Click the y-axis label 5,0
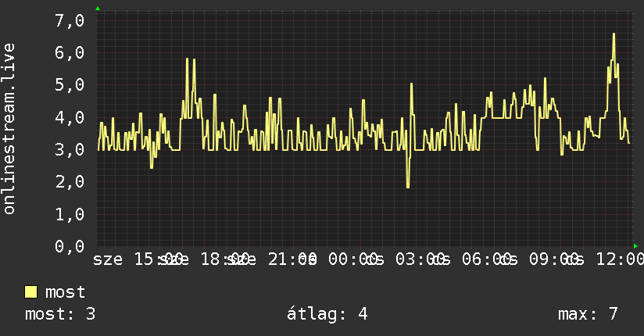This screenshot has width=644, height=336. (70, 85)
